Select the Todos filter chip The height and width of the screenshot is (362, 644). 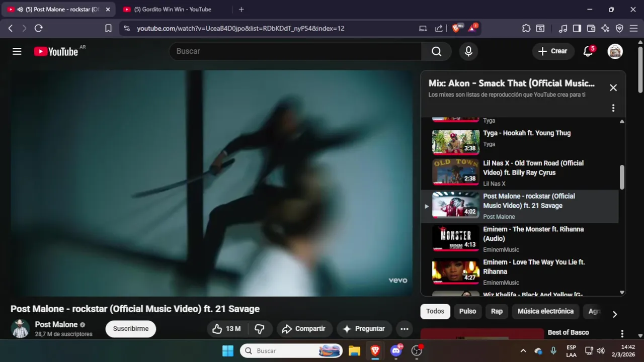pyautogui.click(x=435, y=311)
